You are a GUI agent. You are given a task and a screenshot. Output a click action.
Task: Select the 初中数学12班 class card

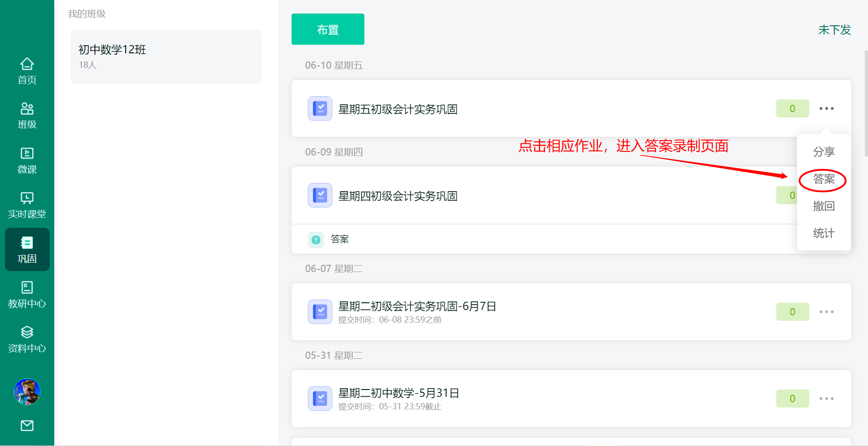pyautogui.click(x=166, y=56)
